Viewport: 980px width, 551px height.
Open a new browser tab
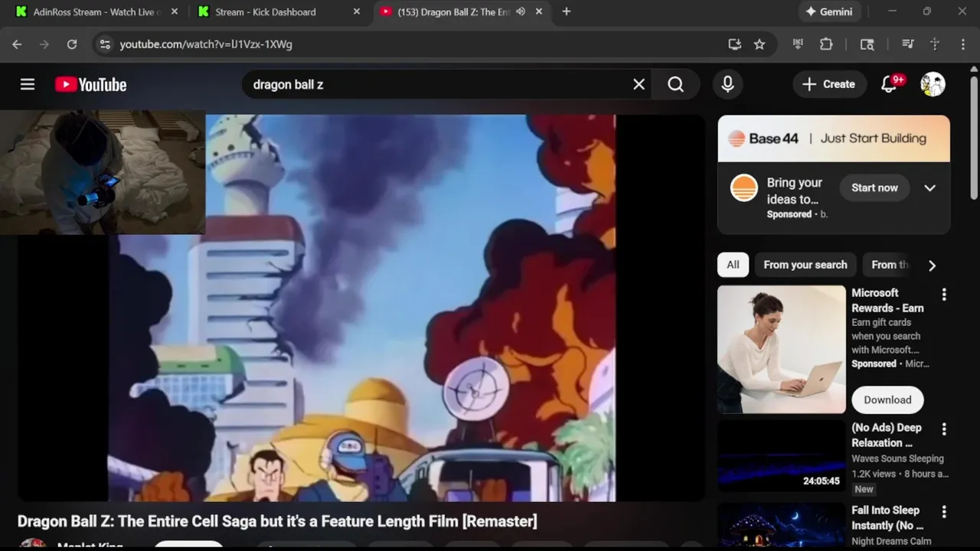567,11
